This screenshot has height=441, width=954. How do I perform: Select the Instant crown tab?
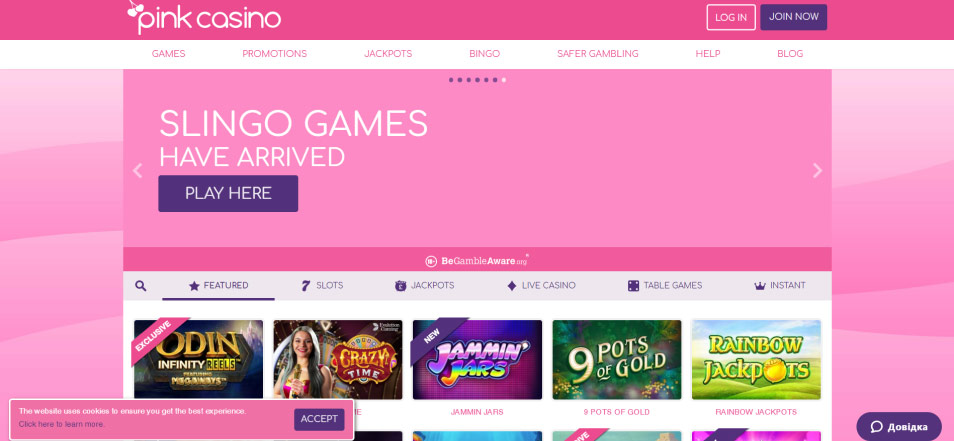(x=780, y=285)
